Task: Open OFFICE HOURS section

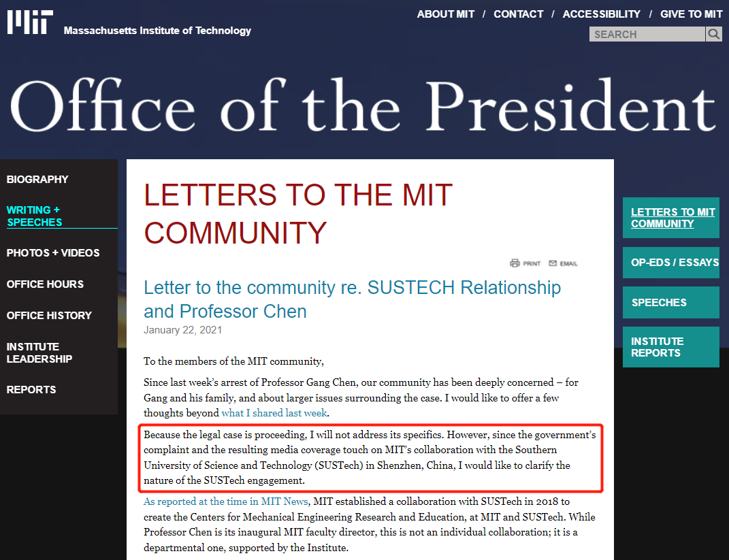Action: pyautogui.click(x=45, y=284)
